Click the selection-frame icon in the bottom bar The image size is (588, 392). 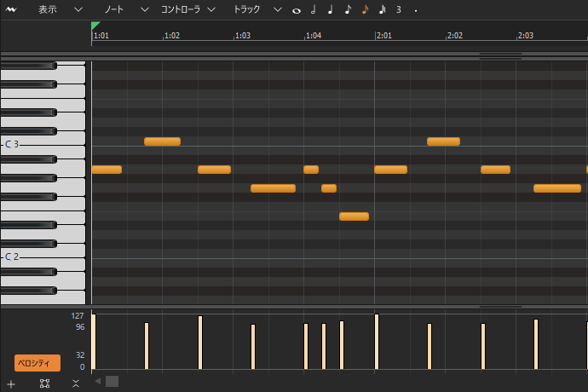pyautogui.click(x=44, y=383)
